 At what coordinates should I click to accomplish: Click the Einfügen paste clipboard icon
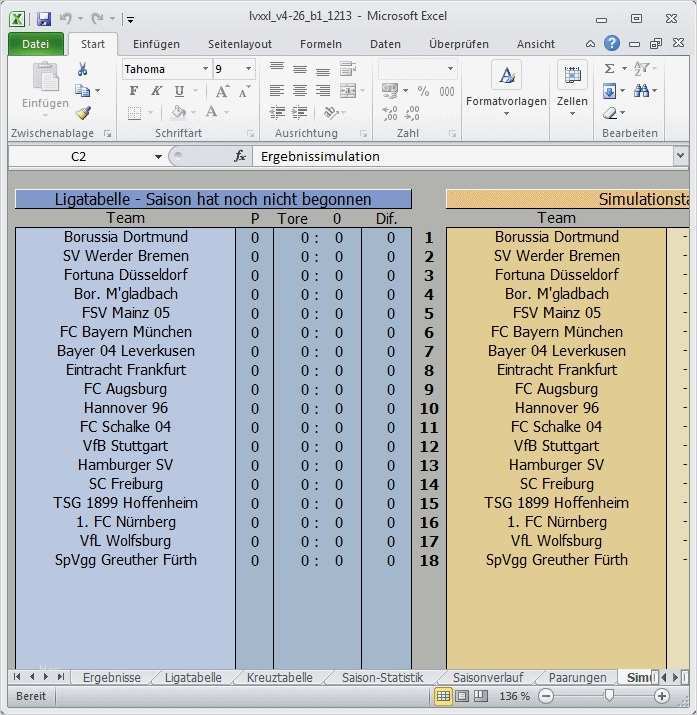click(45, 77)
